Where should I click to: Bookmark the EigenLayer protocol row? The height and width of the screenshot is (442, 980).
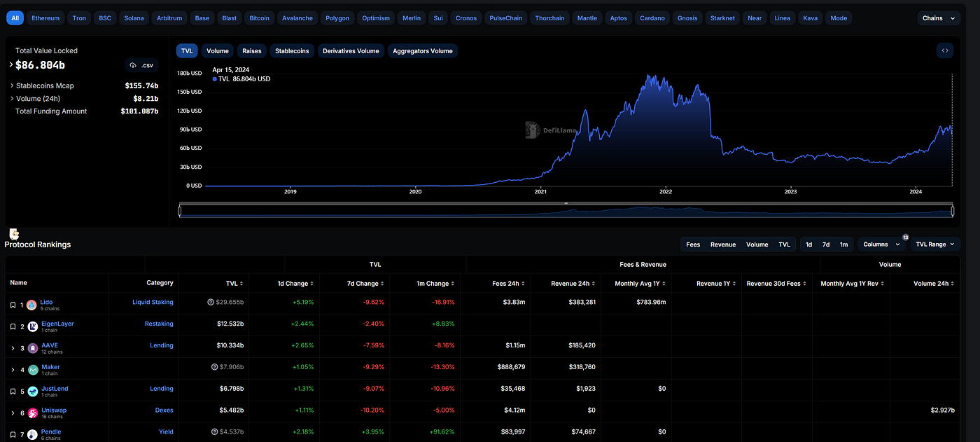tap(13, 327)
